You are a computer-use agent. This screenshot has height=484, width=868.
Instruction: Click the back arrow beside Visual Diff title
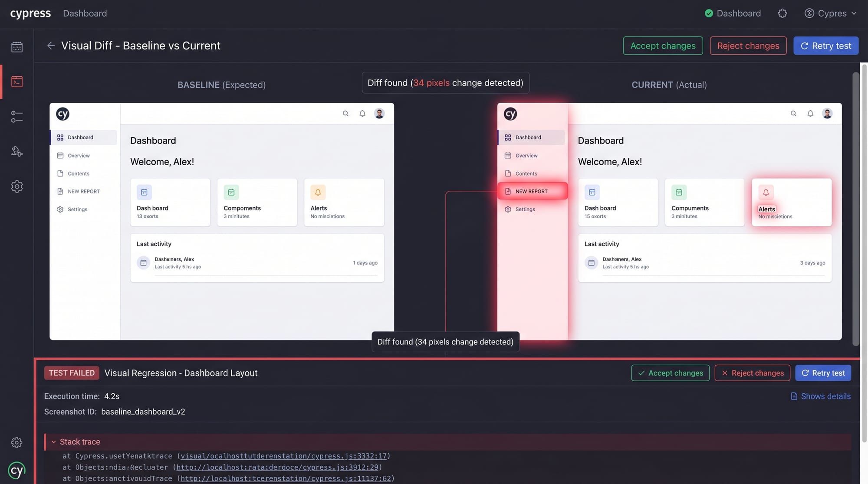pos(51,46)
